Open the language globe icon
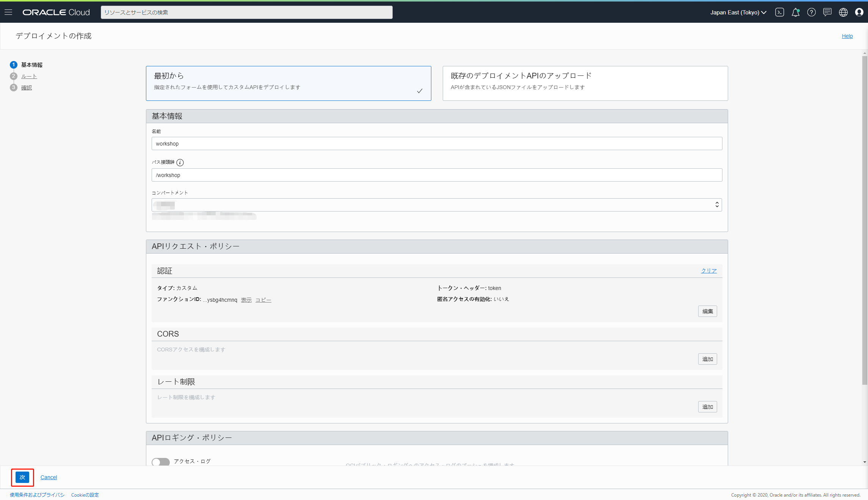 pyautogui.click(x=843, y=12)
